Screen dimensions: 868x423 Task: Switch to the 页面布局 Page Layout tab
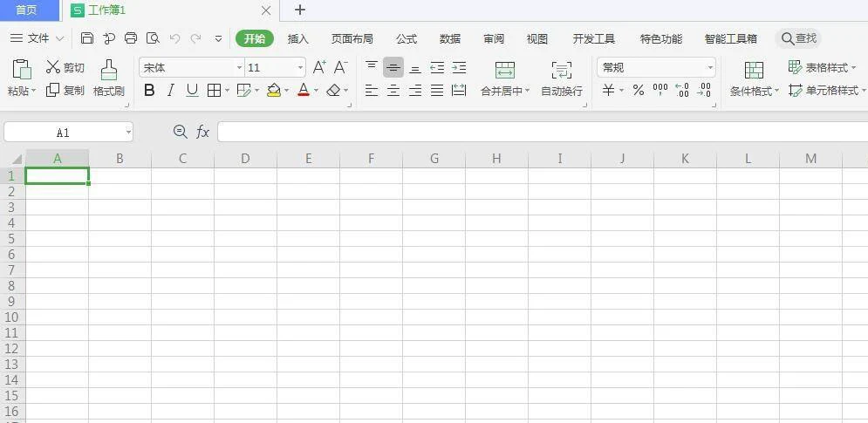point(352,38)
